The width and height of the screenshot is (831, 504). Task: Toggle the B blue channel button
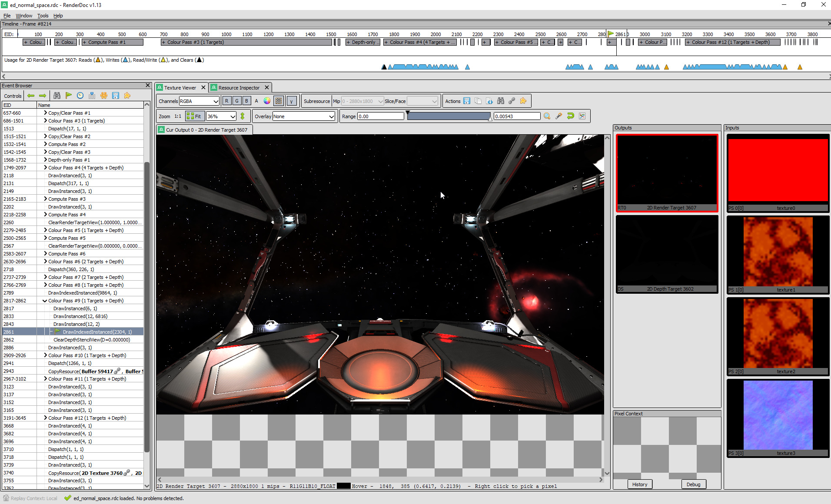247,101
